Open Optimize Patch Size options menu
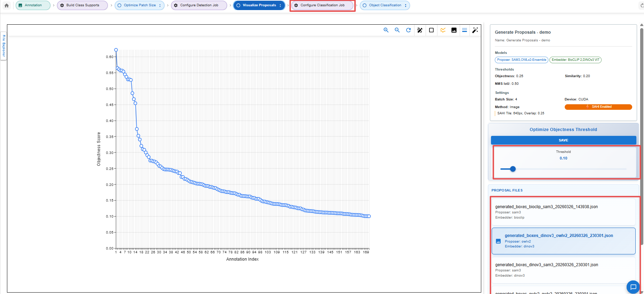644x294 pixels. coord(160,5)
